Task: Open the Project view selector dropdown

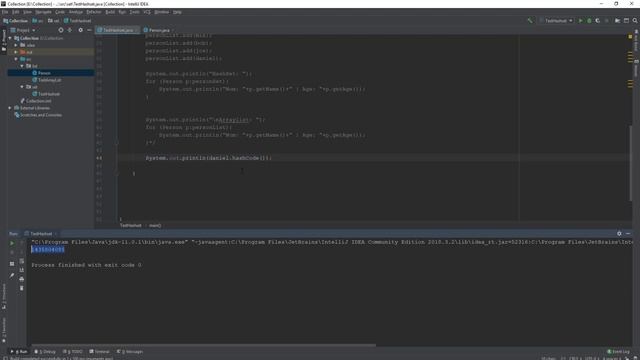Action: (x=23, y=30)
